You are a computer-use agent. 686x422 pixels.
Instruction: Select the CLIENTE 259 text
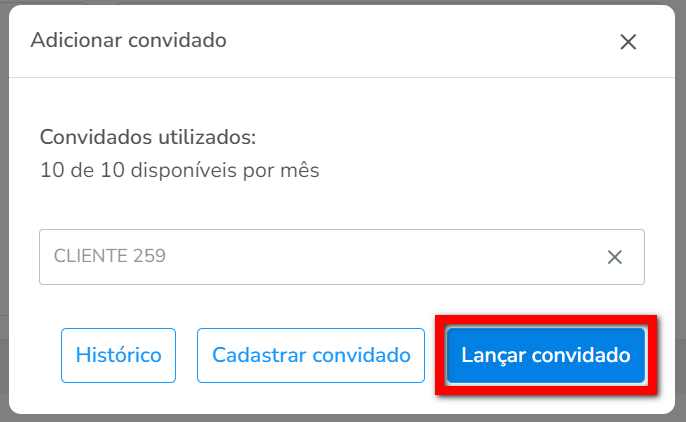[x=110, y=256]
